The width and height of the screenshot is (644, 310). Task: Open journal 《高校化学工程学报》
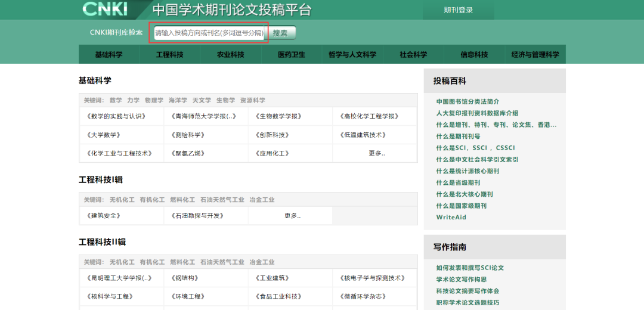pyautogui.click(x=370, y=116)
